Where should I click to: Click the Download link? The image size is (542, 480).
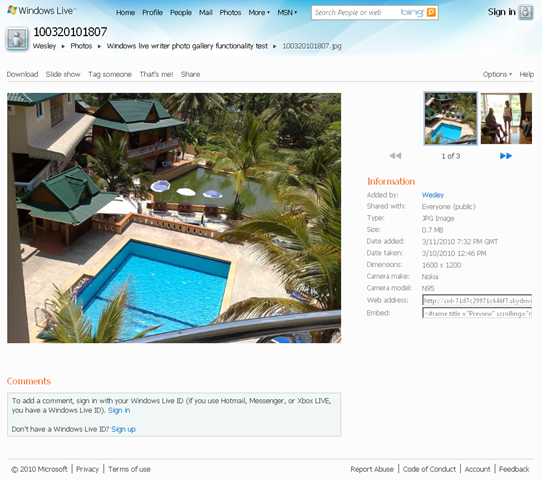[22, 74]
